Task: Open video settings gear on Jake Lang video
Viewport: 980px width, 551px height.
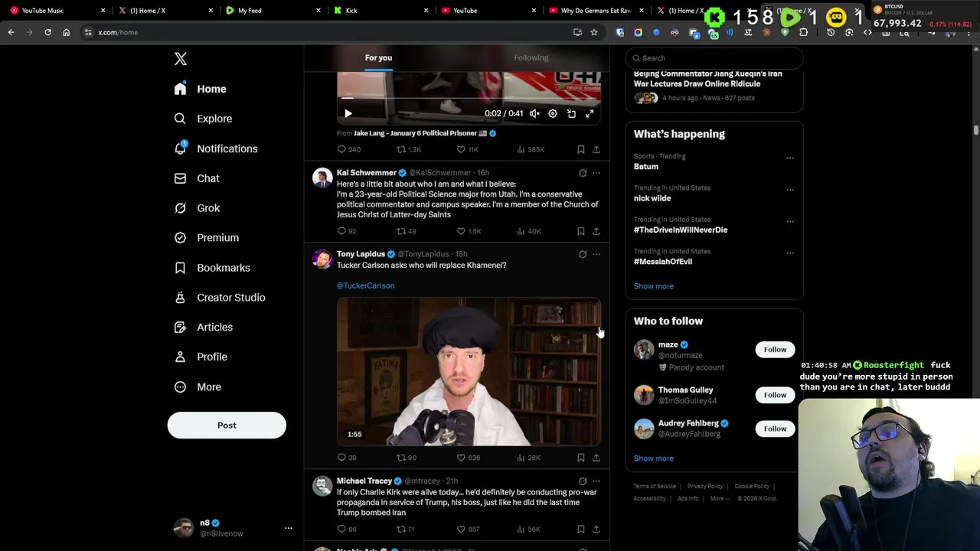Action: [x=553, y=113]
